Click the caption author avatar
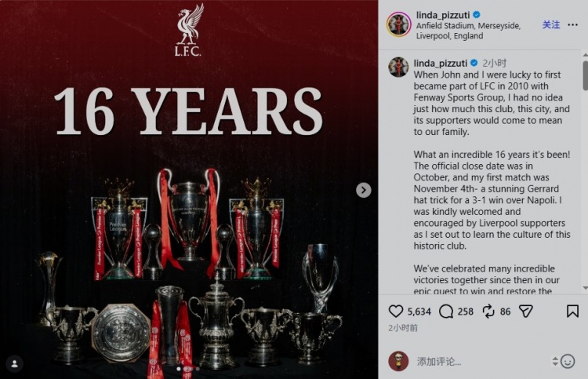 pyautogui.click(x=398, y=67)
